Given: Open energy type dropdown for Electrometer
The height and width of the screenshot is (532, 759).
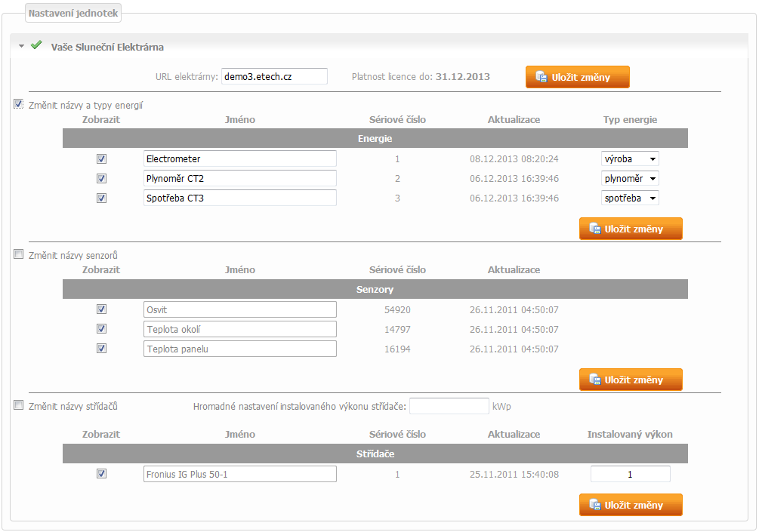Looking at the screenshot, I should [x=630, y=159].
